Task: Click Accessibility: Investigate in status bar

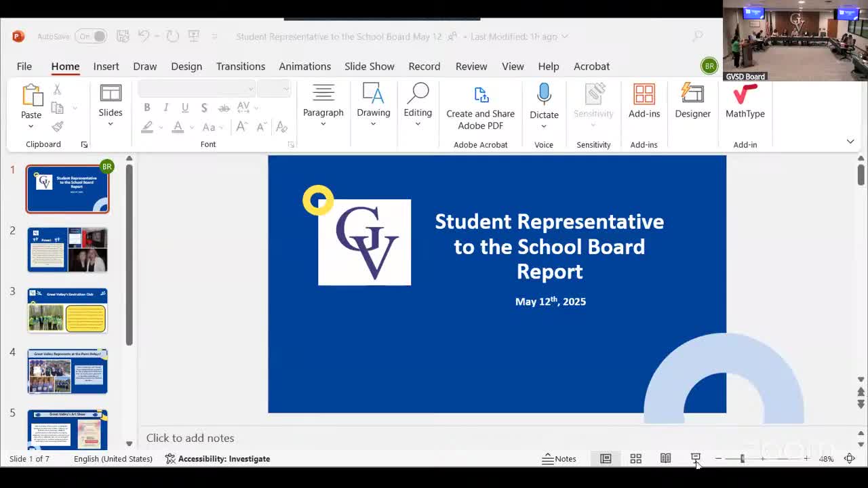Action: point(217,459)
